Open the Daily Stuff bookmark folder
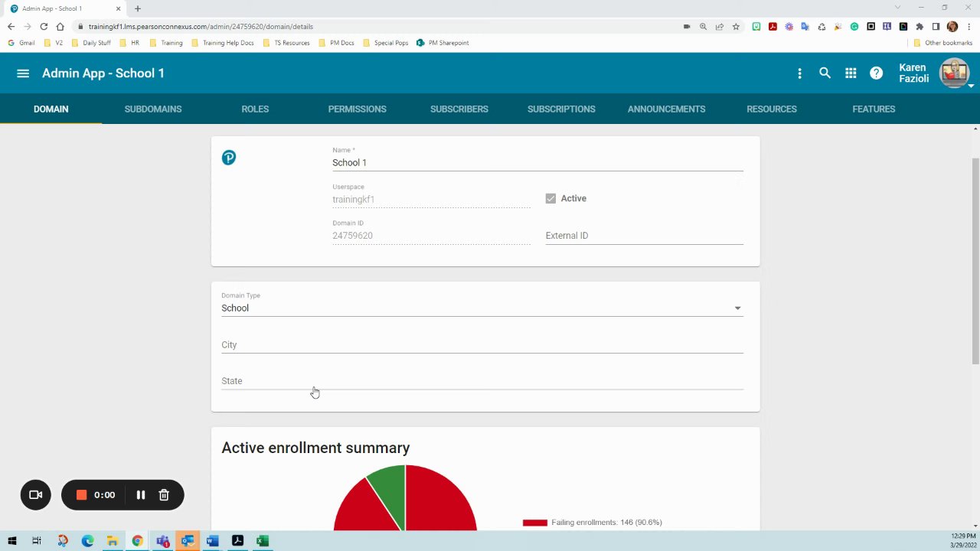The image size is (980, 551). tap(91, 43)
